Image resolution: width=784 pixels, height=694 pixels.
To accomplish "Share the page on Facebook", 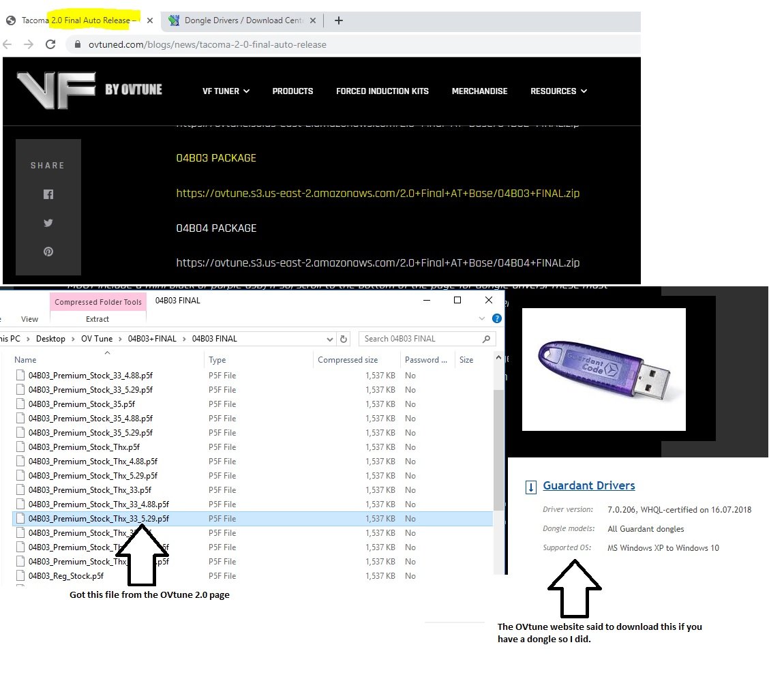I will 48,194.
